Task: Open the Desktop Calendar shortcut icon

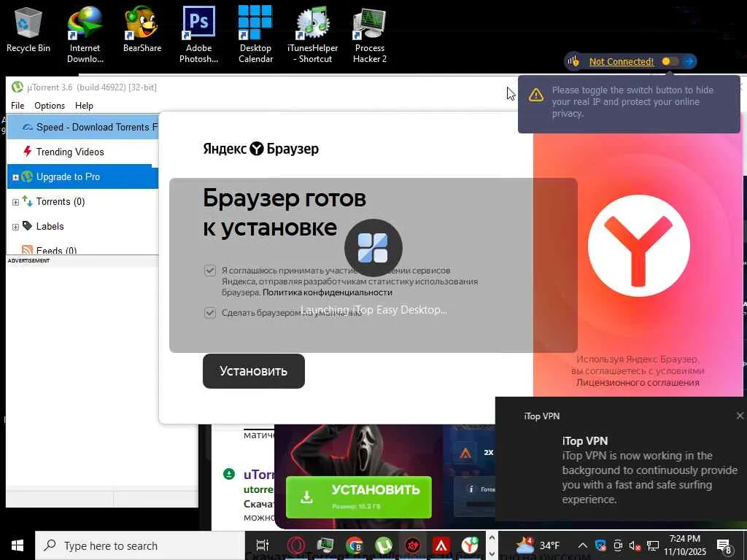Action: [x=255, y=34]
